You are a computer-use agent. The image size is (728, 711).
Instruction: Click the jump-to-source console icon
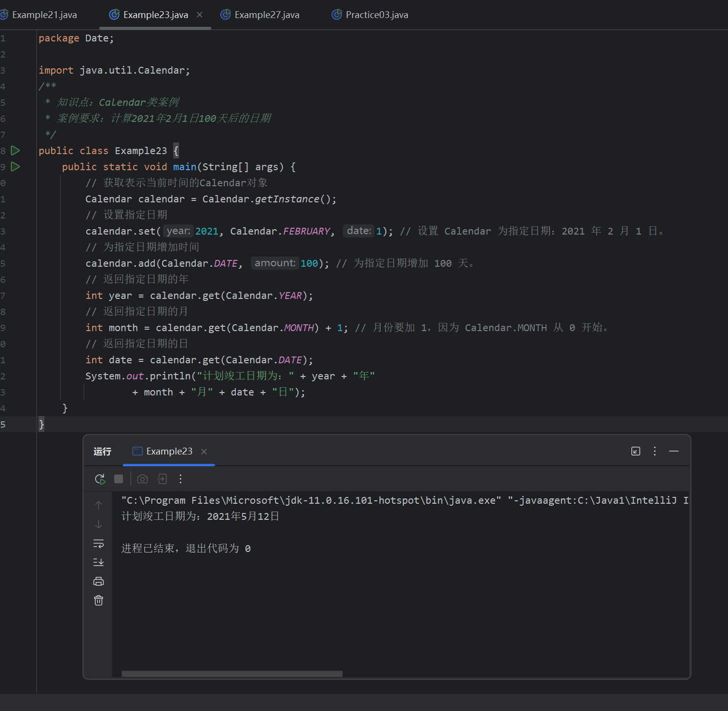[x=162, y=479]
